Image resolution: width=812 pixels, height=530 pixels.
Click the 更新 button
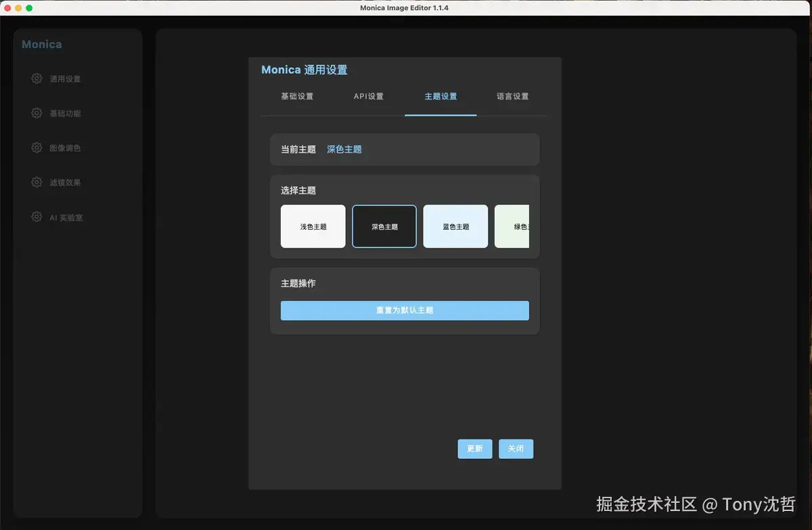(474, 448)
